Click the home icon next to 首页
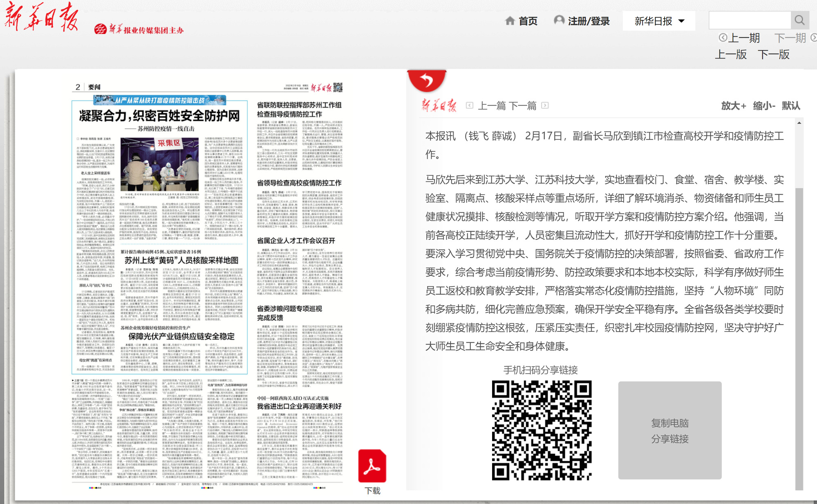 (x=510, y=21)
